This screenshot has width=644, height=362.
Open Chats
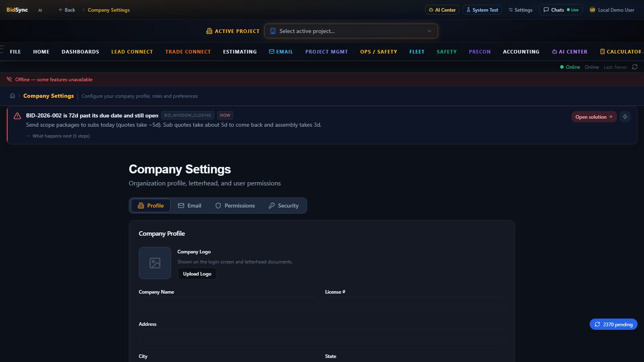point(561,10)
